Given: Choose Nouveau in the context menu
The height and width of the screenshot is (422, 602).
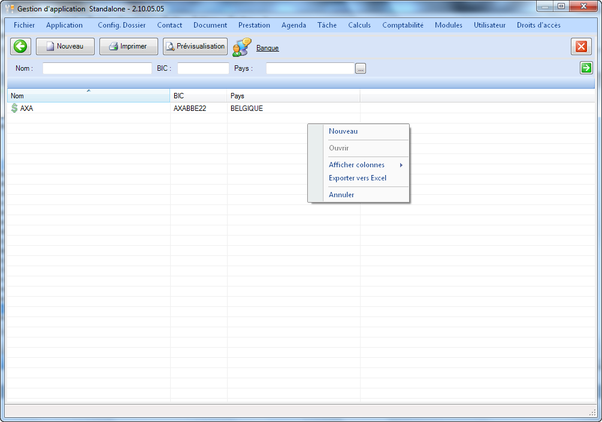Looking at the screenshot, I should (x=343, y=131).
